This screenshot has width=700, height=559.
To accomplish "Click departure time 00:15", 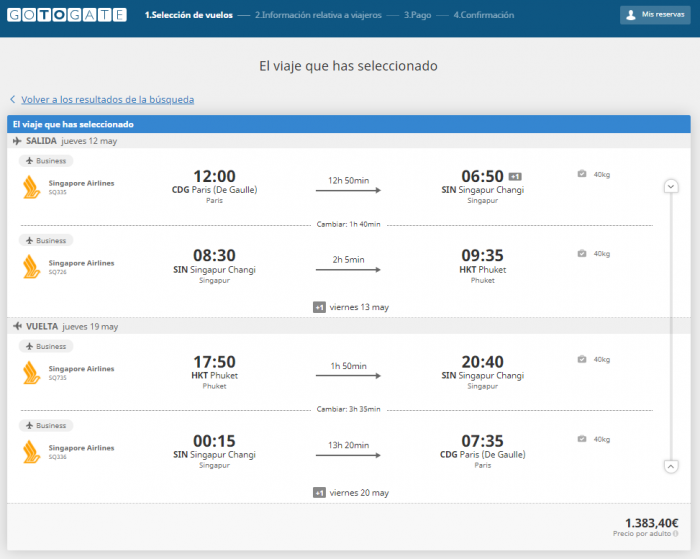I will click(x=214, y=441).
